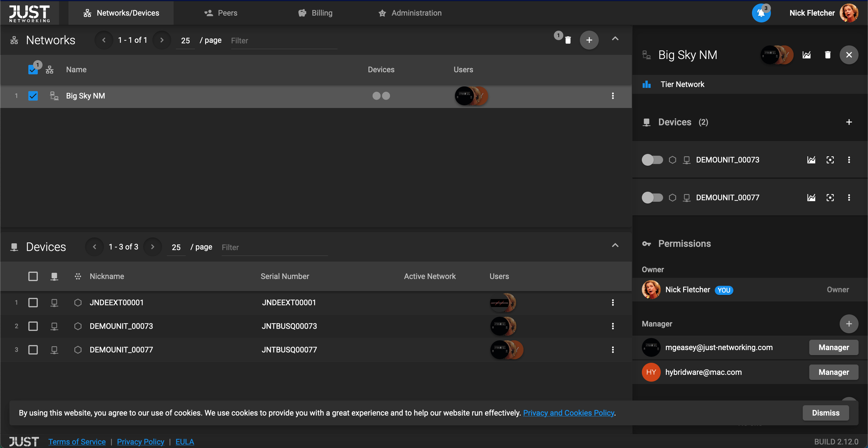
Task: Check the DEMOUNIT_00073 row checkbox
Action: click(33, 326)
